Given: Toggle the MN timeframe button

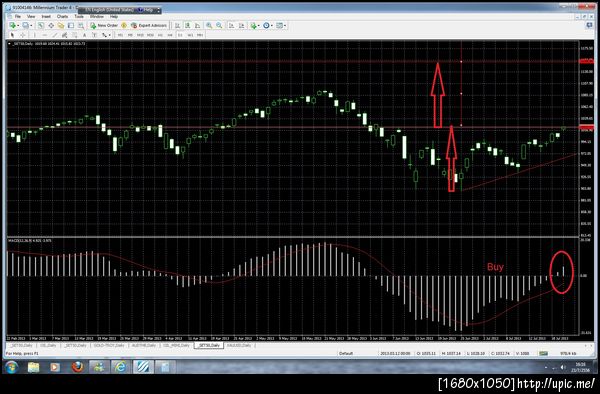Looking at the screenshot, I should (200, 35).
